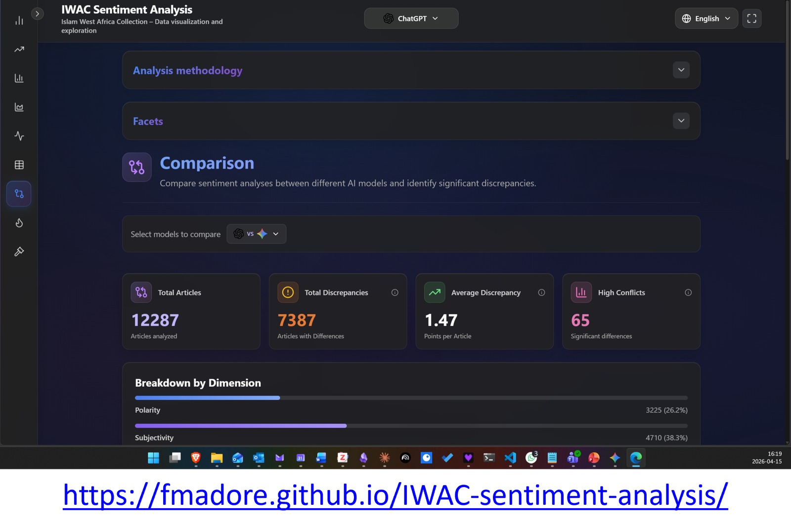Viewport: 791px width, 532px height.
Task: Open PowerPoint from taskbar
Action: (594, 458)
